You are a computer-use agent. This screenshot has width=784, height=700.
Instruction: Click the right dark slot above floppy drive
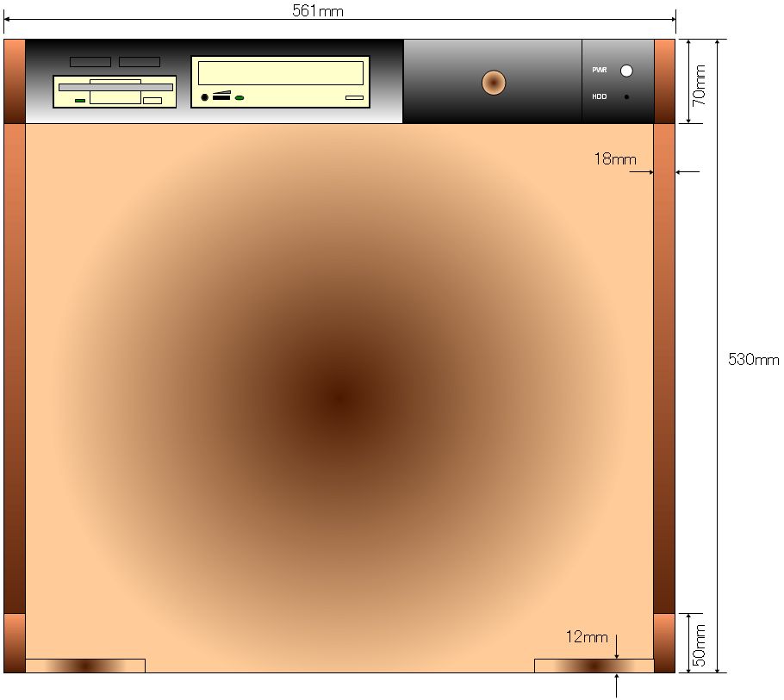tap(140, 62)
